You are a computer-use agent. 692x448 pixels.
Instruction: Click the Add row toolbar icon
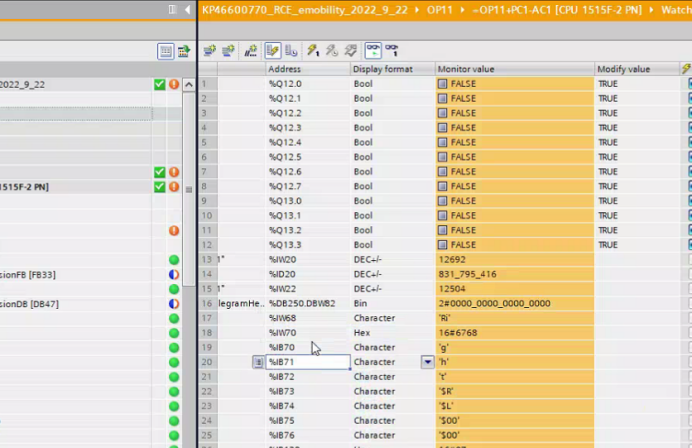[228, 51]
